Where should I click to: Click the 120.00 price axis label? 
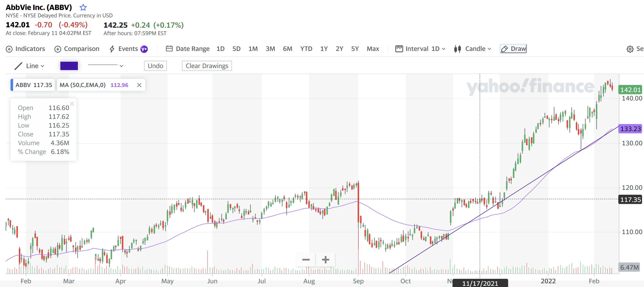[x=632, y=187]
